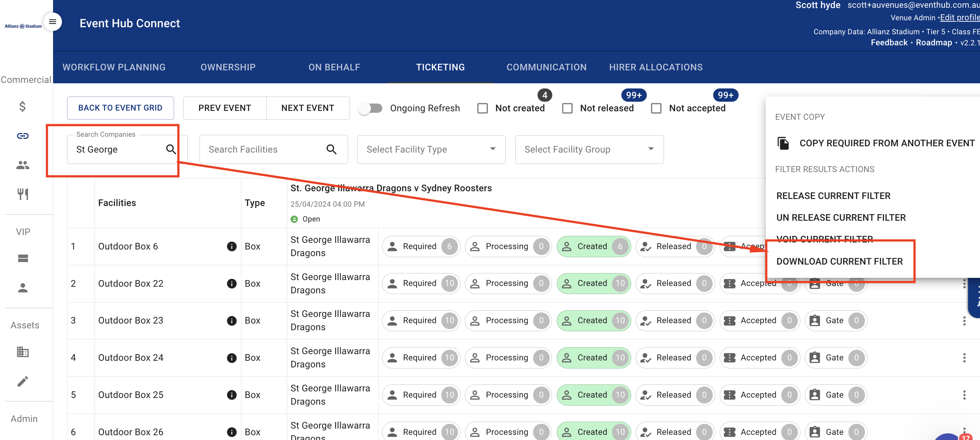Choose Download Current Filter from the menu
Image resolution: width=980 pixels, height=440 pixels.
tap(839, 262)
